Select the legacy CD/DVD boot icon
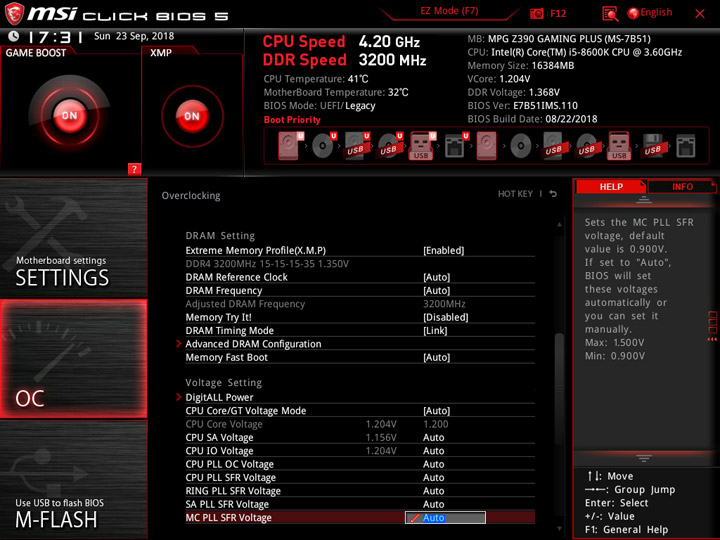This screenshot has width=720, height=540. pos(520,146)
